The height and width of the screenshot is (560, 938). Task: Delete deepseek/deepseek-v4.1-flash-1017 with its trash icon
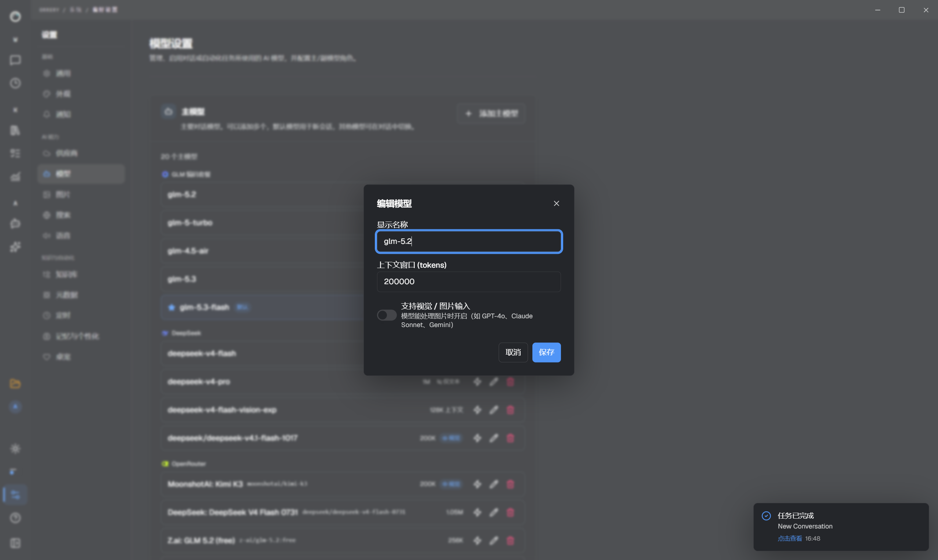click(510, 438)
